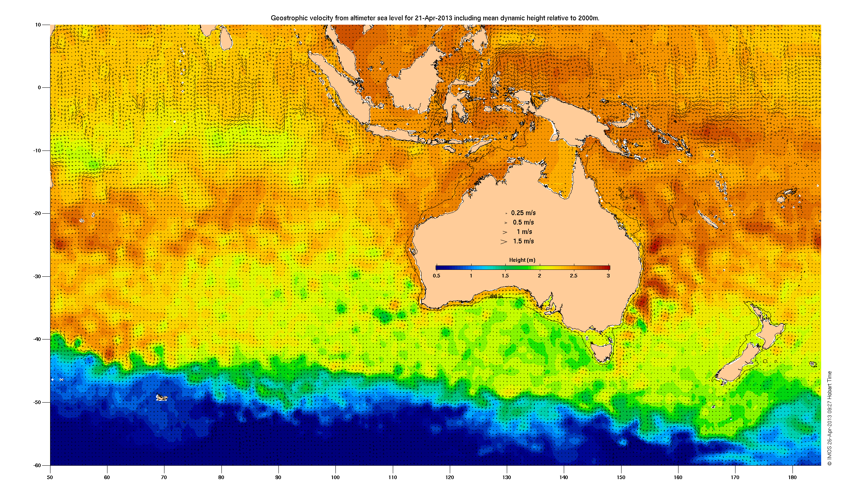Click longitude axis label 170
This screenshot has height=490, width=868.
click(735, 477)
